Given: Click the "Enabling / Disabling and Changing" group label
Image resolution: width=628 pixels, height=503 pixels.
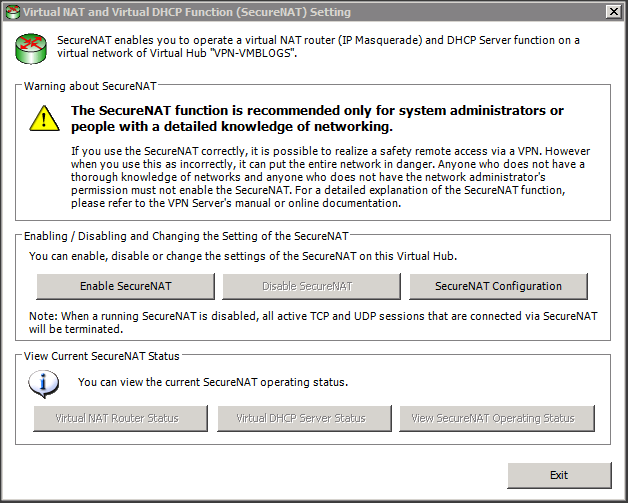Looking at the screenshot, I should point(186,237).
